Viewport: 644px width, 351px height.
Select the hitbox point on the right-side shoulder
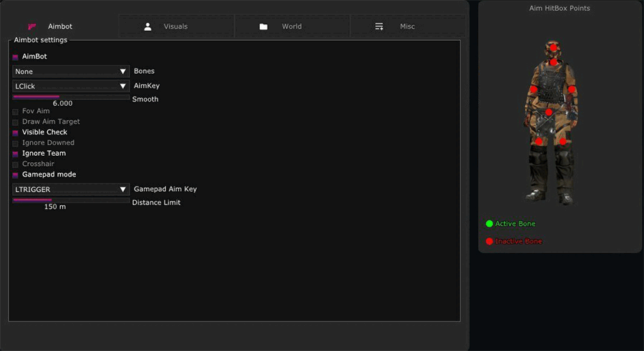[572, 89]
